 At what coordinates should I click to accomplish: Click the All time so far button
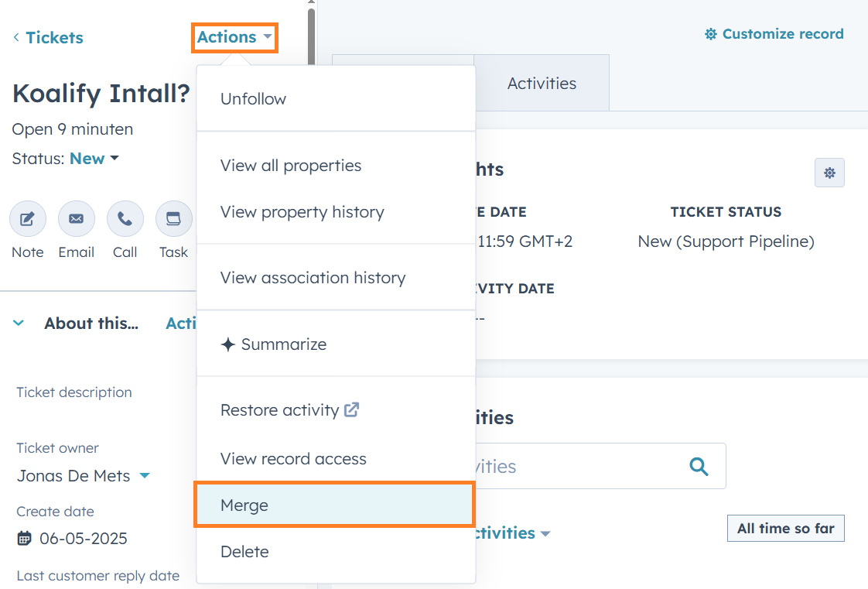coord(785,528)
